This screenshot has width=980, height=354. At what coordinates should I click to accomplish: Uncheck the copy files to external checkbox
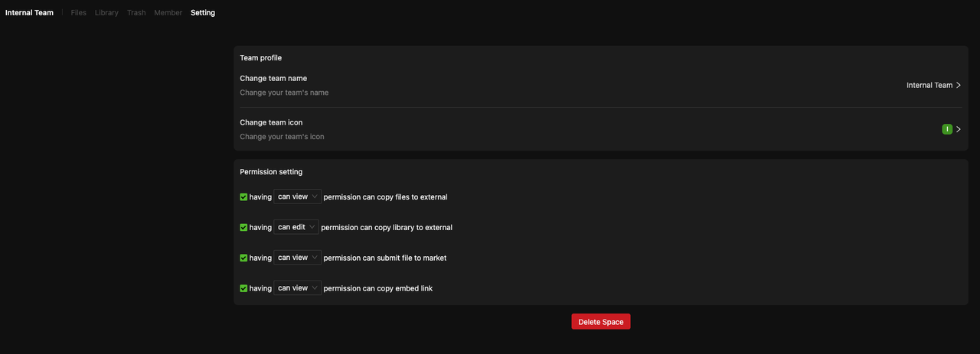(243, 196)
